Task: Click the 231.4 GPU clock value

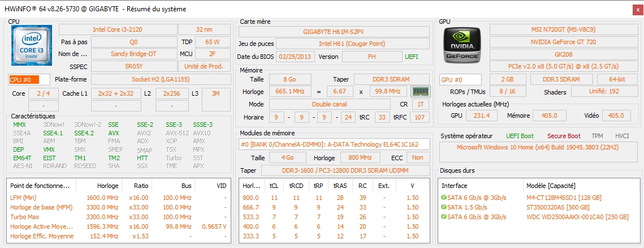Action: tap(482, 116)
